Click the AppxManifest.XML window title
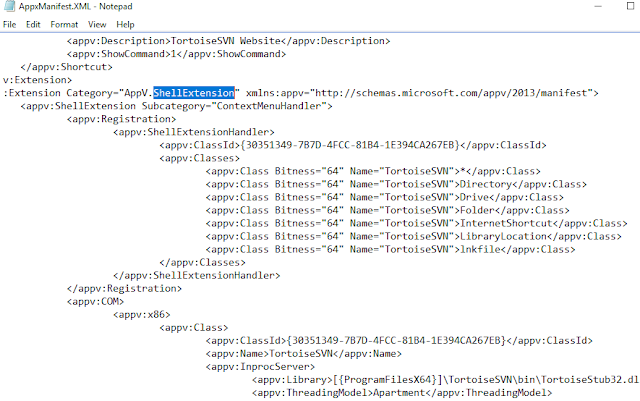640x401 pixels. (76, 7)
